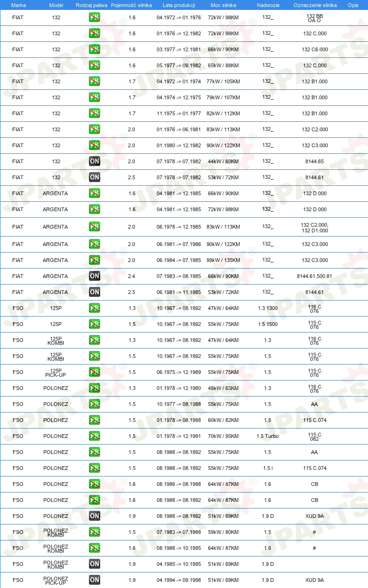Click the petrol icon in the 1.5 1500 body row

pyautogui.click(x=95, y=324)
